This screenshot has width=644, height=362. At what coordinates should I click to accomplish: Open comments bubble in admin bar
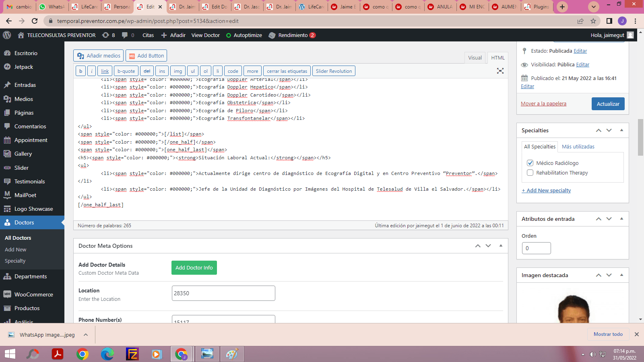click(x=128, y=35)
